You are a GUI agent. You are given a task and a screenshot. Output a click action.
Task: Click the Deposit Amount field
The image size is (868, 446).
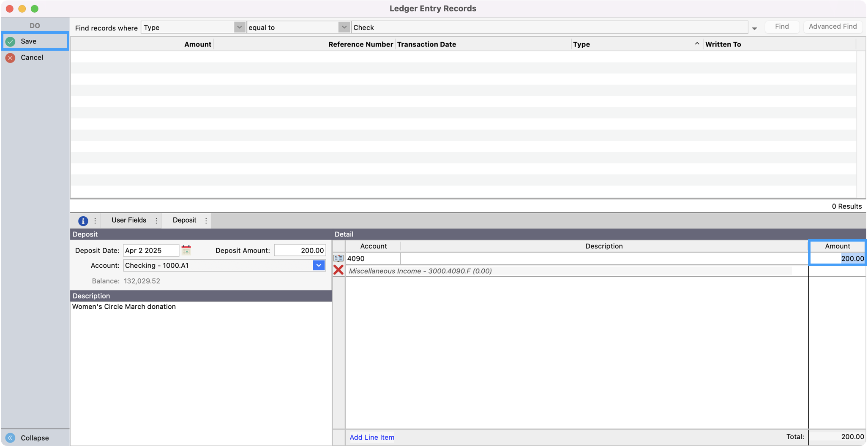[x=300, y=250]
